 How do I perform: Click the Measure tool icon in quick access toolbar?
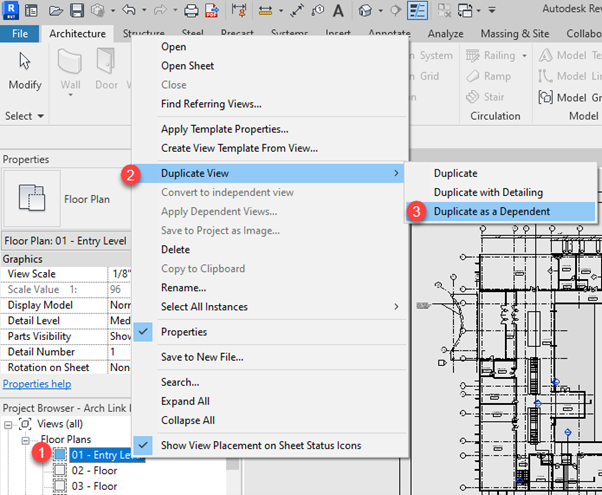tap(265, 11)
